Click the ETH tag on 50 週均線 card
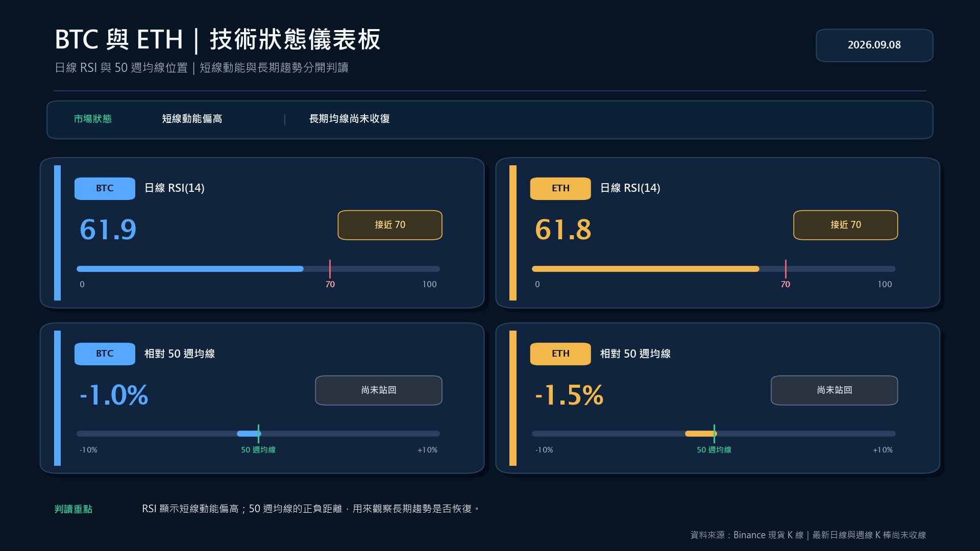 (x=560, y=354)
